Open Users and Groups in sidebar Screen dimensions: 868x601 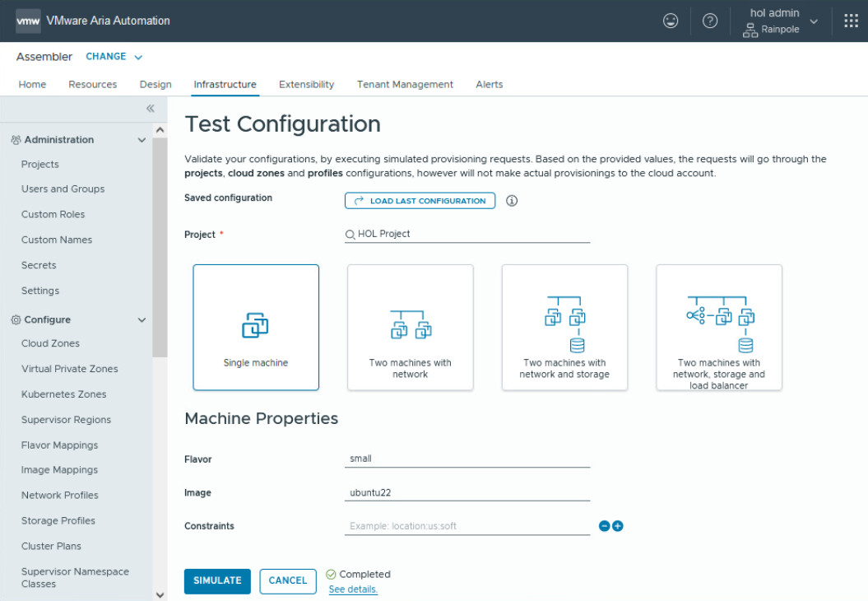(x=63, y=189)
